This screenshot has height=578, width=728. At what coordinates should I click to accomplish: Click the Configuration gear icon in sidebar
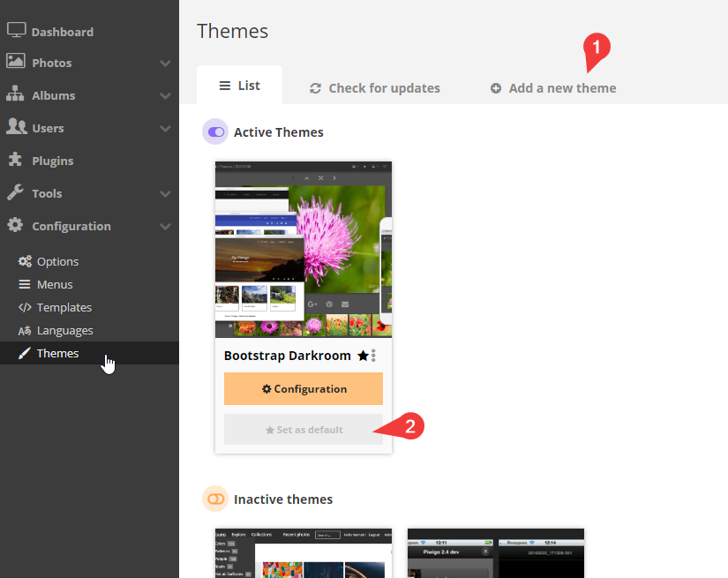coord(15,225)
